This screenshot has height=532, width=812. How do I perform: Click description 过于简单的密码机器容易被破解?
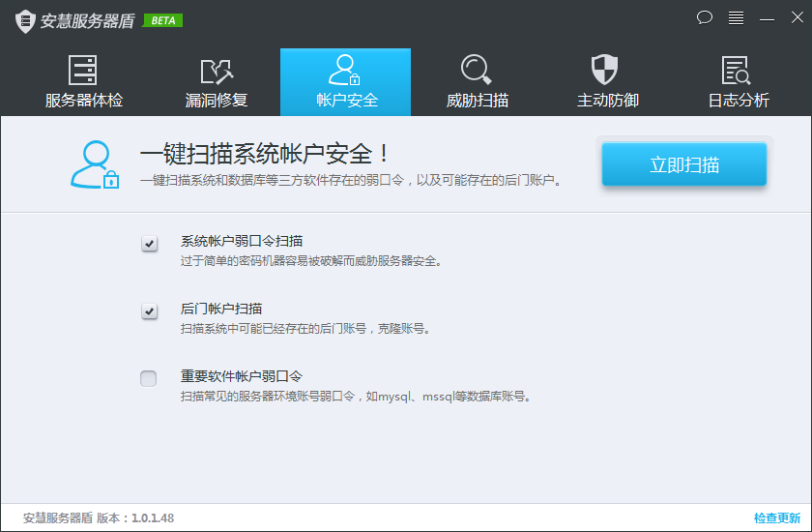(x=311, y=261)
